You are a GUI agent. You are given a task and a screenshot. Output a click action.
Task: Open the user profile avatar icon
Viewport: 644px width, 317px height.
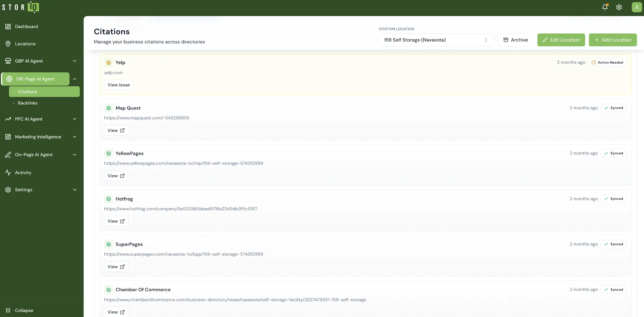click(x=637, y=7)
